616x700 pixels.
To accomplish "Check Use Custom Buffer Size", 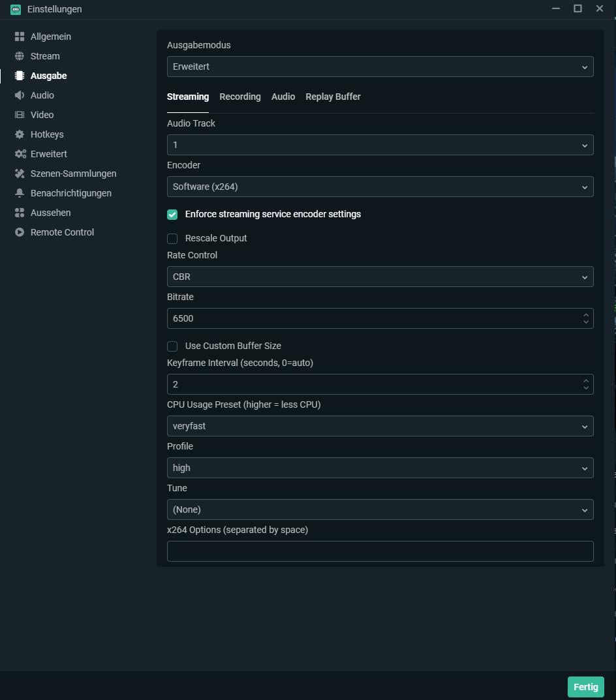I will [x=172, y=346].
